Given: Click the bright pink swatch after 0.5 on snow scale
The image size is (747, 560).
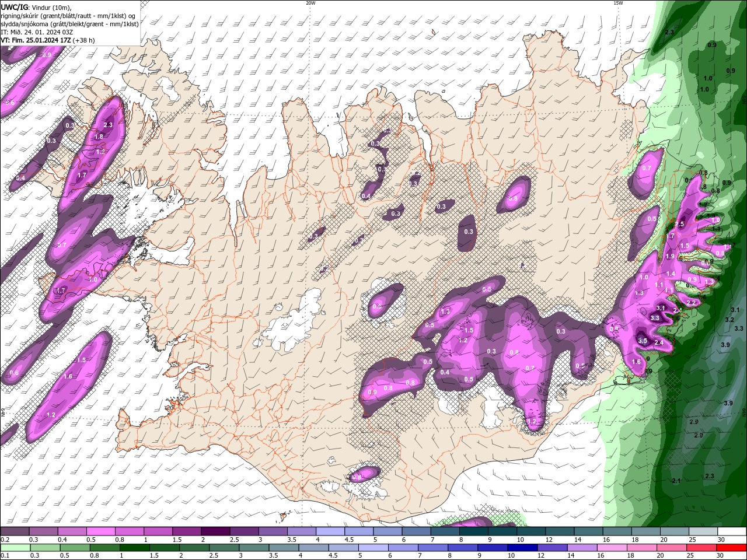Looking at the screenshot, I should click(100, 531).
